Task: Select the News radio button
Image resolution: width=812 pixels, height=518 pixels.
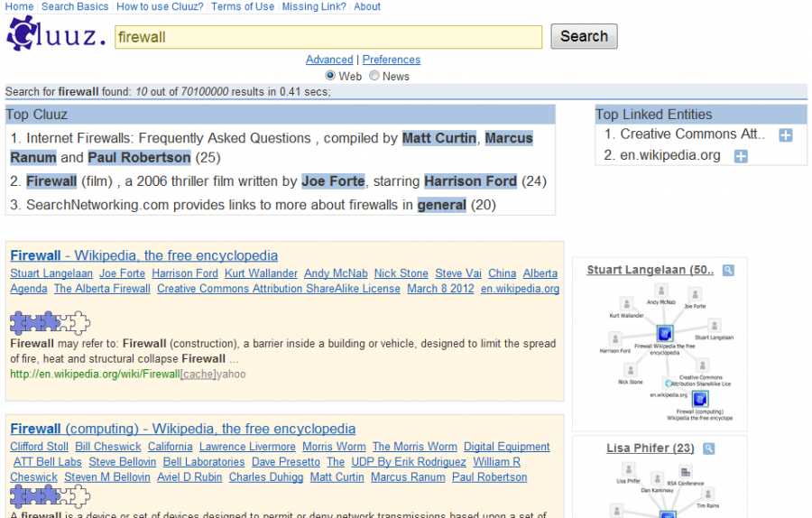Action: (374, 76)
